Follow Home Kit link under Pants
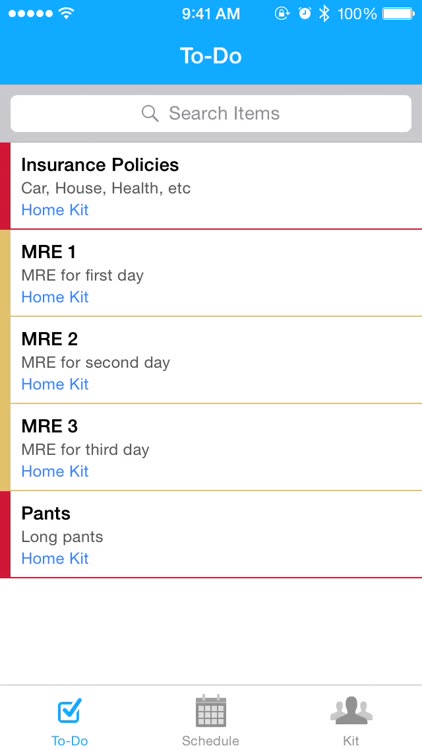422x750 pixels. [55, 558]
